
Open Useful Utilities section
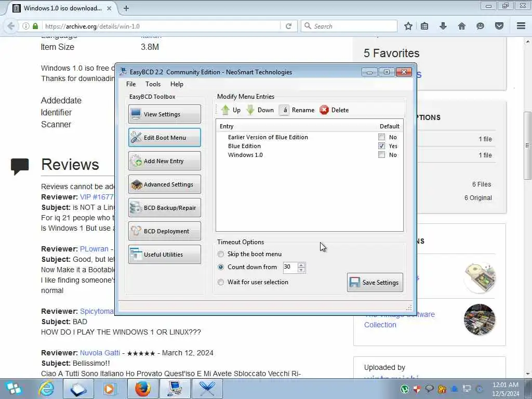tap(165, 255)
